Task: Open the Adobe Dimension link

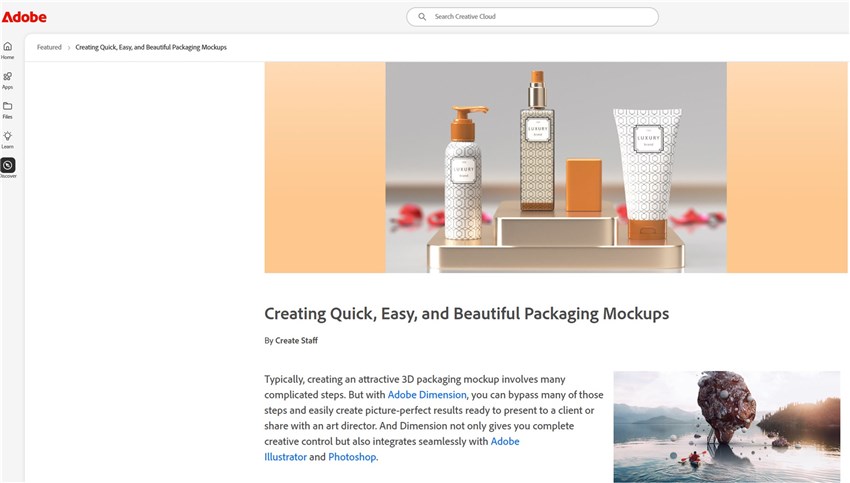Action: tap(427, 395)
